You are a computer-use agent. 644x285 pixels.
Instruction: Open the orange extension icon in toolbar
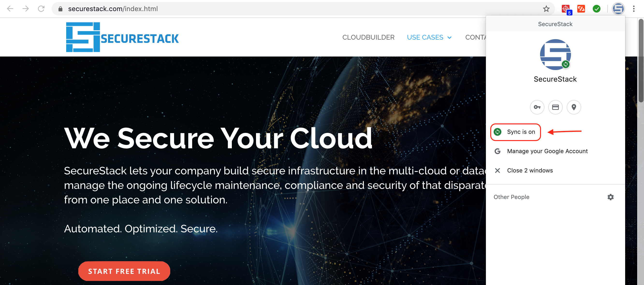coord(581,9)
